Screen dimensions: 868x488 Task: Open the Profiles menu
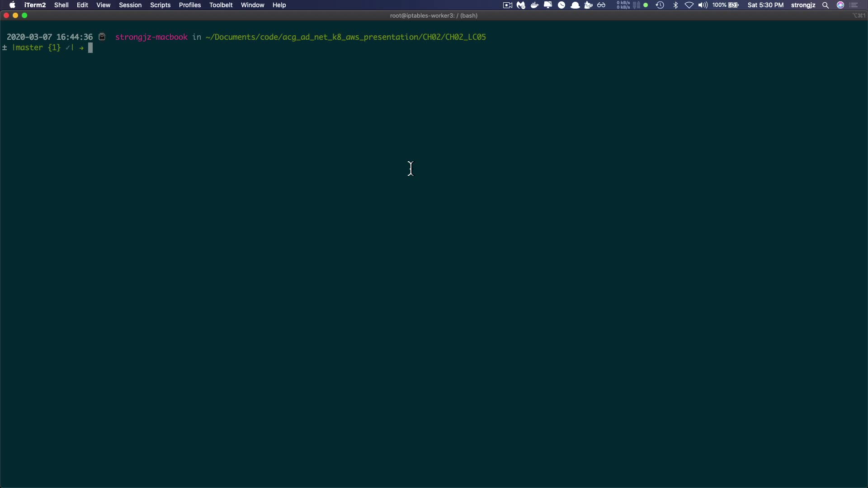pyautogui.click(x=189, y=5)
